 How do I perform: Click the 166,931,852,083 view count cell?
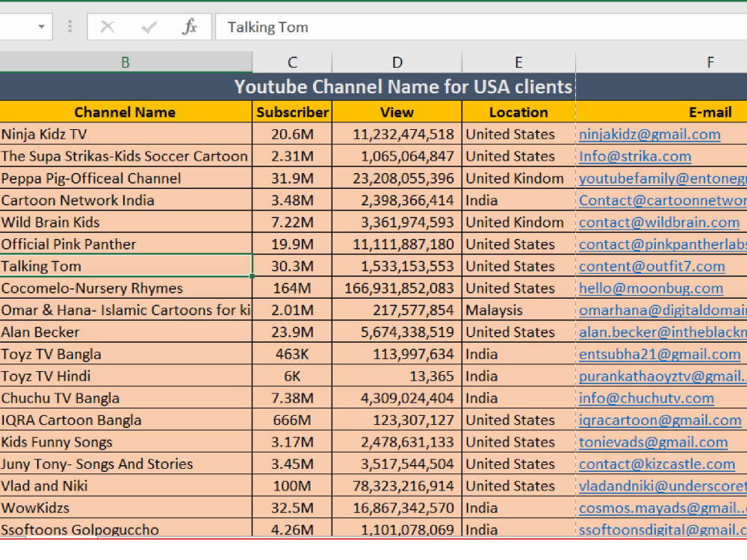(397, 288)
